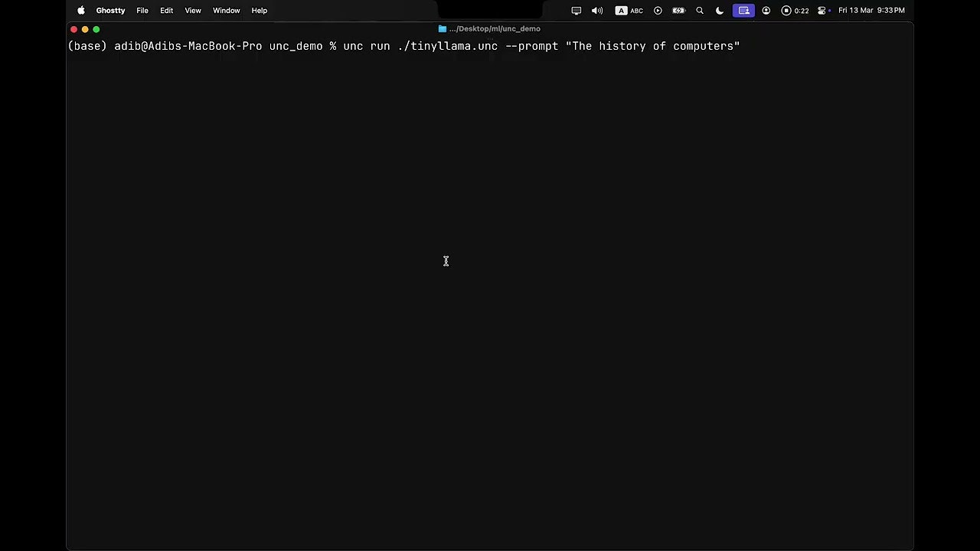Viewport: 980px width, 551px height.
Task: Open the Help menu
Action: point(260,11)
